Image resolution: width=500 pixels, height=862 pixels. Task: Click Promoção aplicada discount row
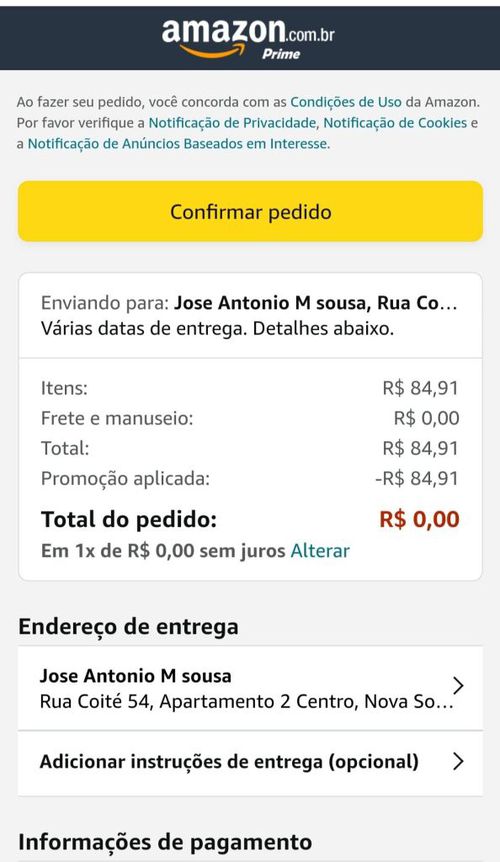(x=250, y=478)
